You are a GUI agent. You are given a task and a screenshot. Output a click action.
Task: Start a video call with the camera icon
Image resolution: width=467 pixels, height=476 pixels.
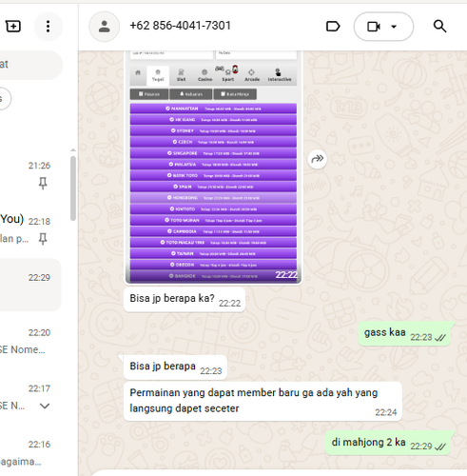coord(374,27)
